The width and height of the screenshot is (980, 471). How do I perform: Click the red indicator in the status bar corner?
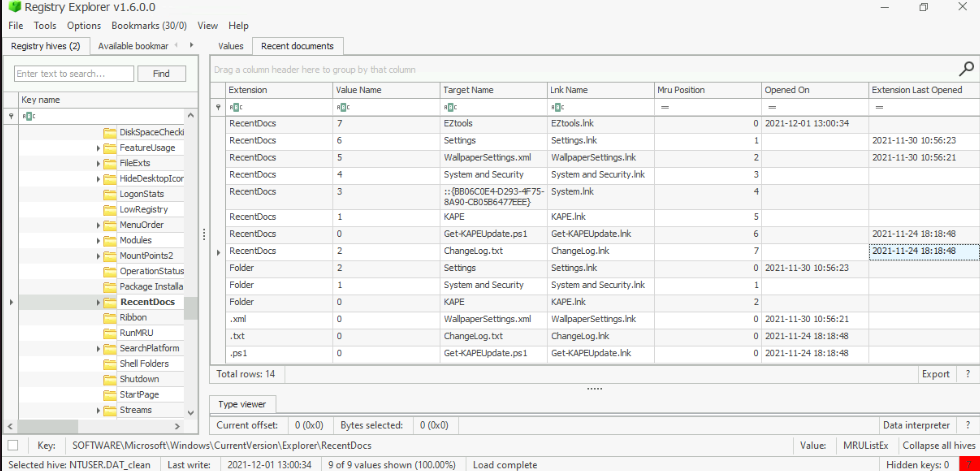click(x=969, y=464)
